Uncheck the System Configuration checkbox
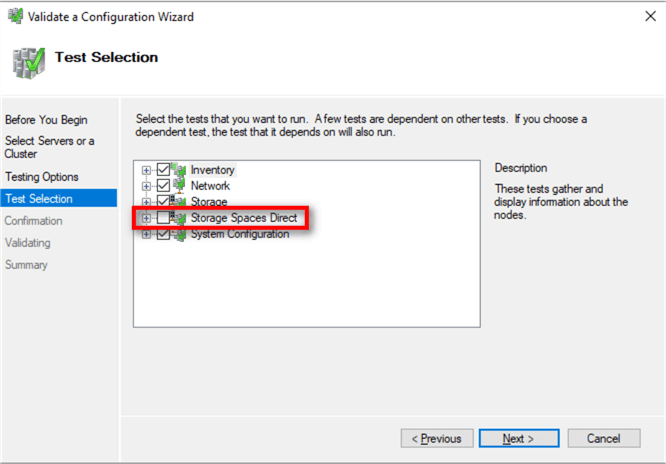This screenshot has height=464, width=666. pos(164,234)
